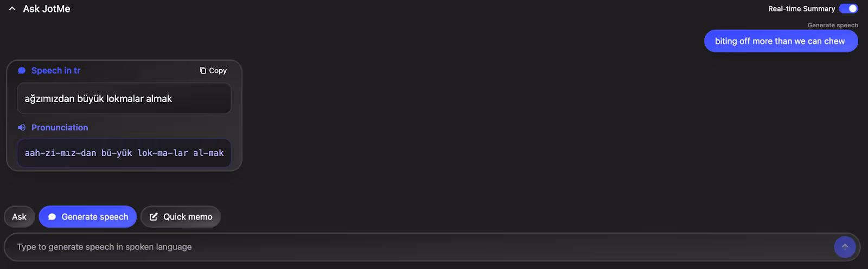Click the Ask JotMe title
This screenshot has height=269, width=868.
point(47,9)
